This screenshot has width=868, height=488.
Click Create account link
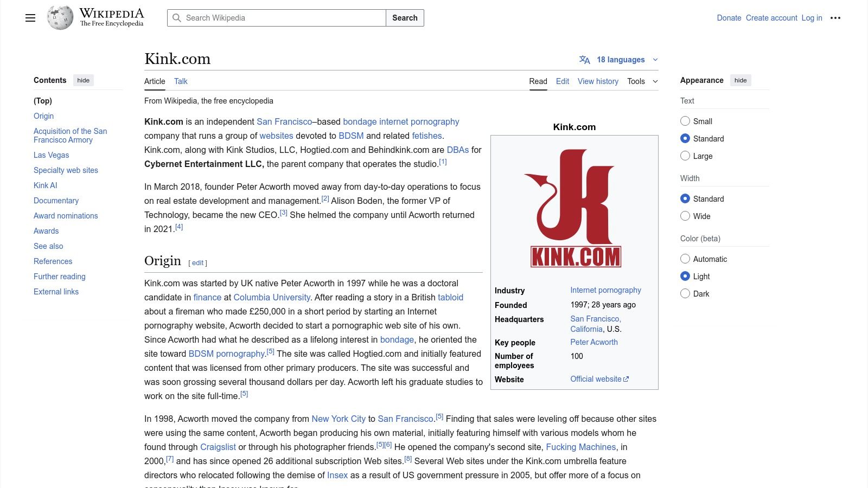pos(771,18)
